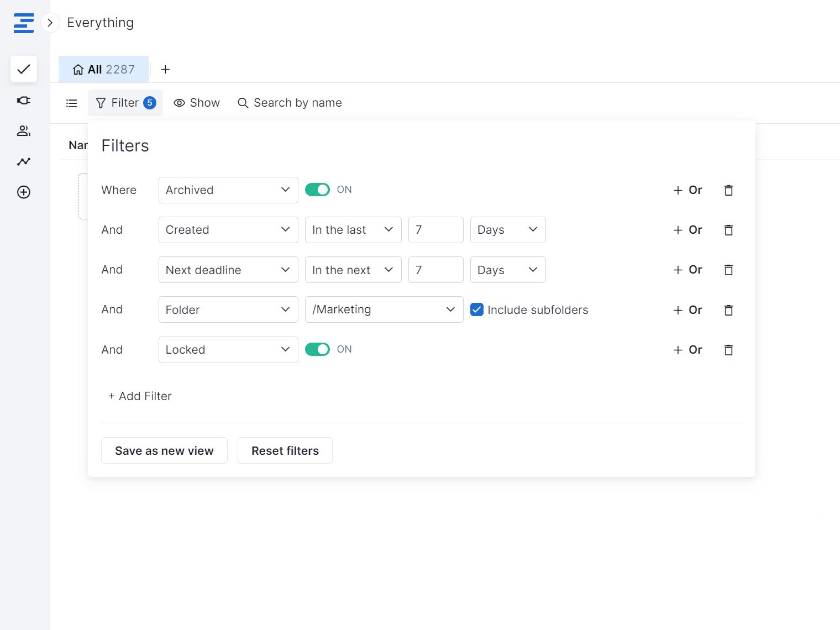Click the list view icon in toolbar
840x630 pixels.
pos(72,103)
